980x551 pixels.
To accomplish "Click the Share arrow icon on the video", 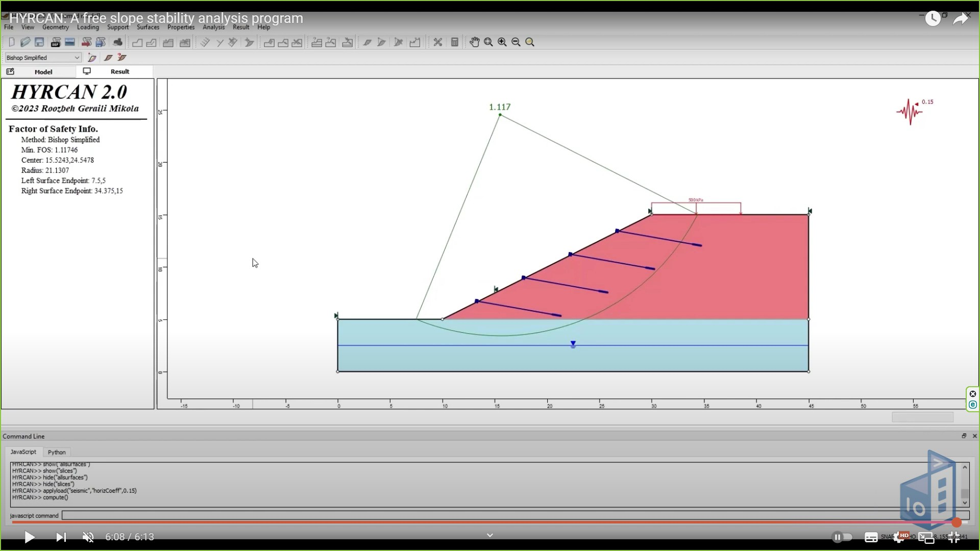I will pos(960,19).
